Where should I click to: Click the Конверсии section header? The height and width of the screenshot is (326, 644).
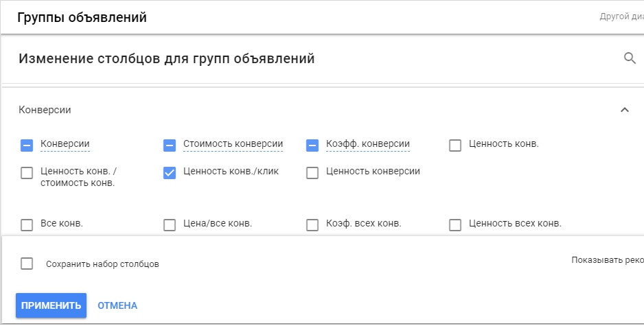(45, 110)
